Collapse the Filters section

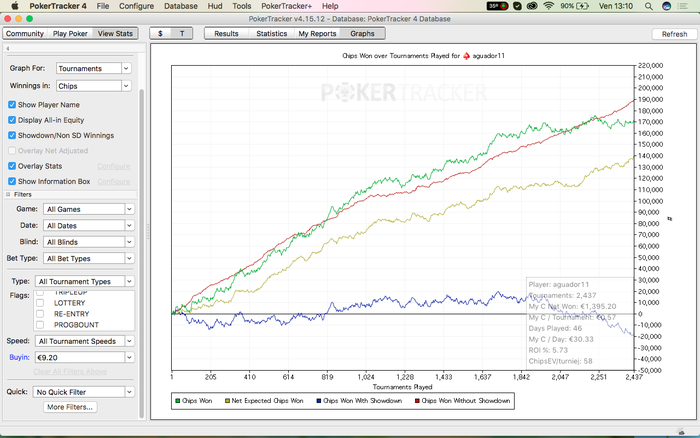click(8, 194)
